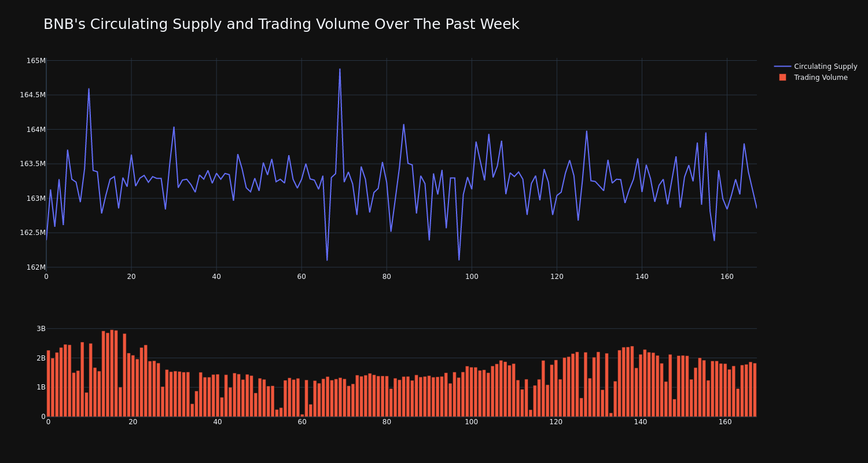Select the 164.5M y-axis label

pyautogui.click(x=32, y=95)
